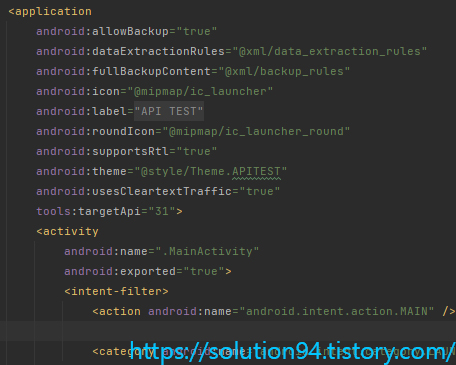This screenshot has width=456, height=365.
Task: Click the <action tag keyword
Action: coord(116,311)
